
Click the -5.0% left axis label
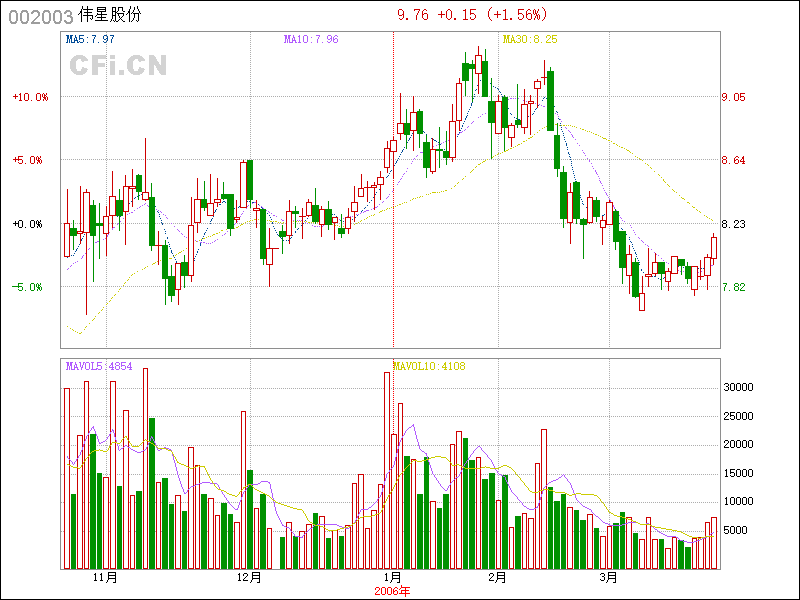click(x=30, y=287)
